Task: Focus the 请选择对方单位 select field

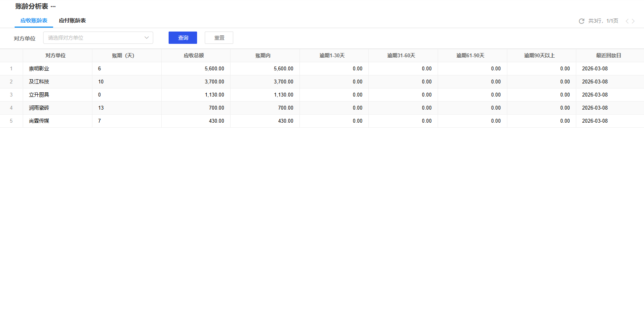Action: coord(94,38)
